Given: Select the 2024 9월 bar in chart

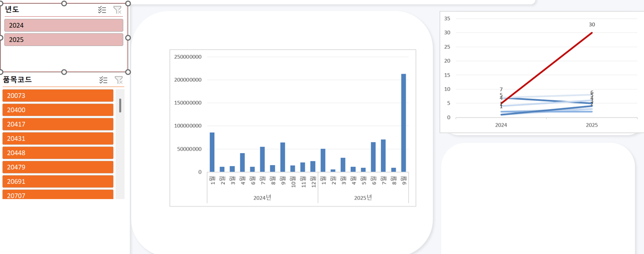Looking at the screenshot, I should click(x=283, y=157).
